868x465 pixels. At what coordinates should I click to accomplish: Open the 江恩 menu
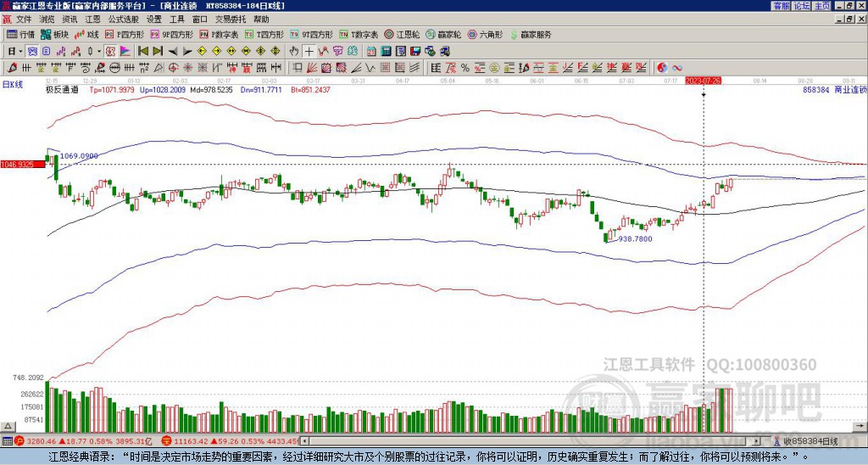tap(92, 20)
